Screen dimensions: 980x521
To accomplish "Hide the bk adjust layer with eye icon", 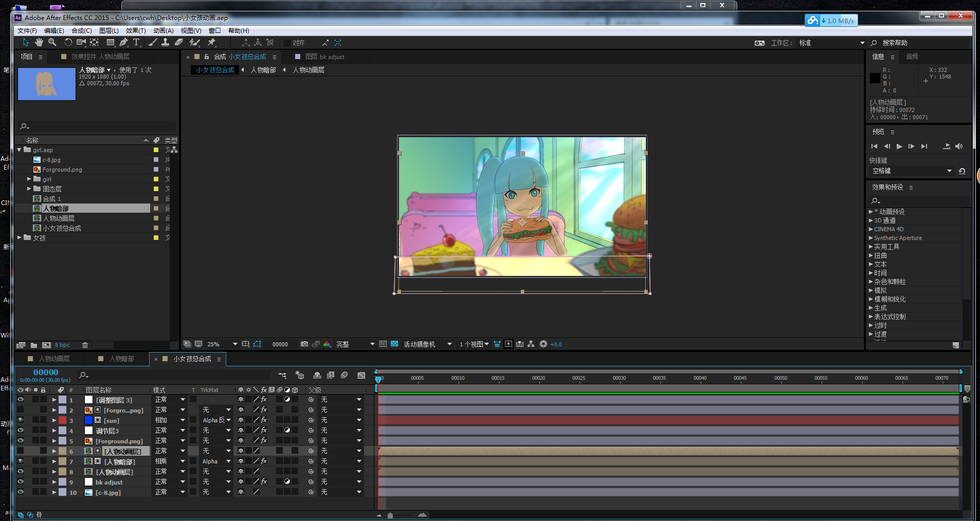I will tap(21, 482).
